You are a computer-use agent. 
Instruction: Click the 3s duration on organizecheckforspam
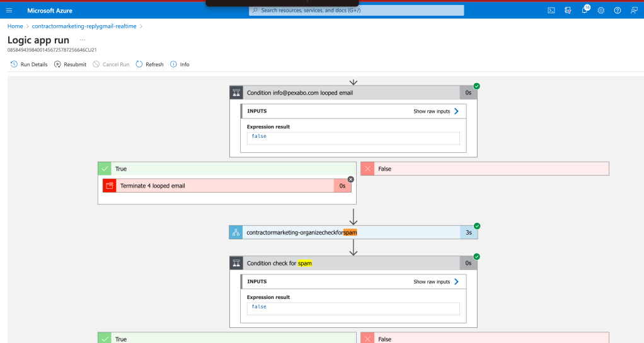tap(469, 233)
